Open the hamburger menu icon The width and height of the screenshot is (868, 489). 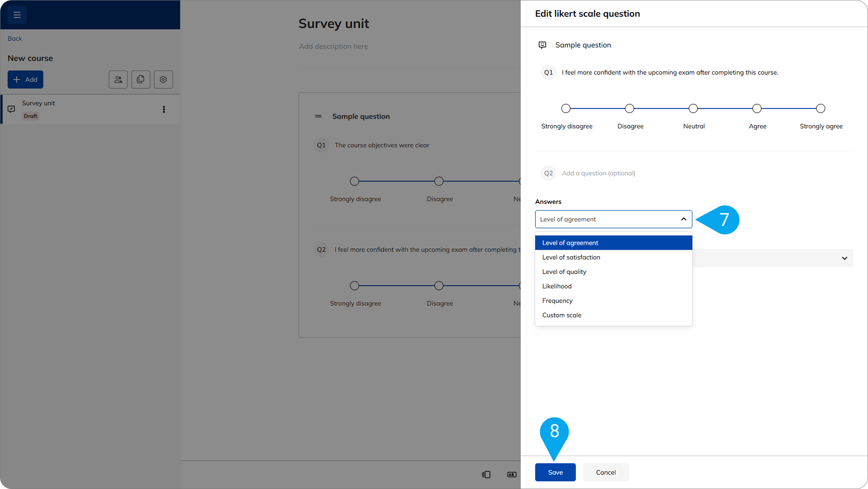17,15
